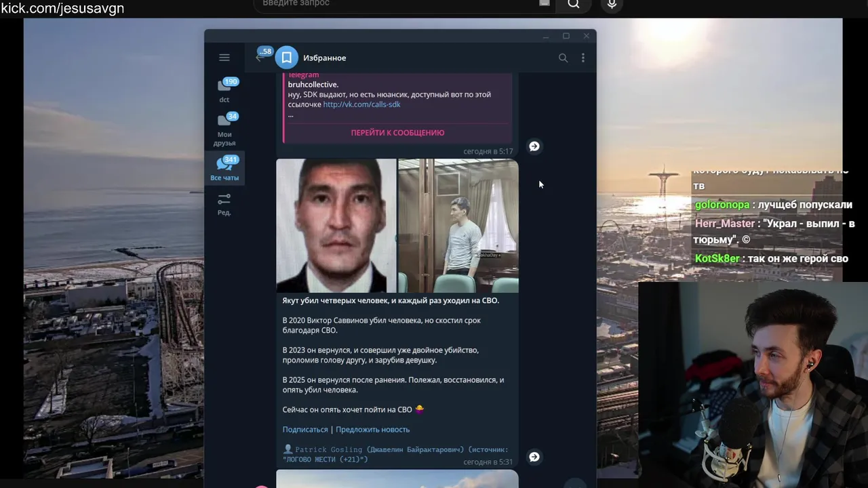The width and height of the screenshot is (868, 488).
Task: Forward the Якут news post
Action: [534, 457]
